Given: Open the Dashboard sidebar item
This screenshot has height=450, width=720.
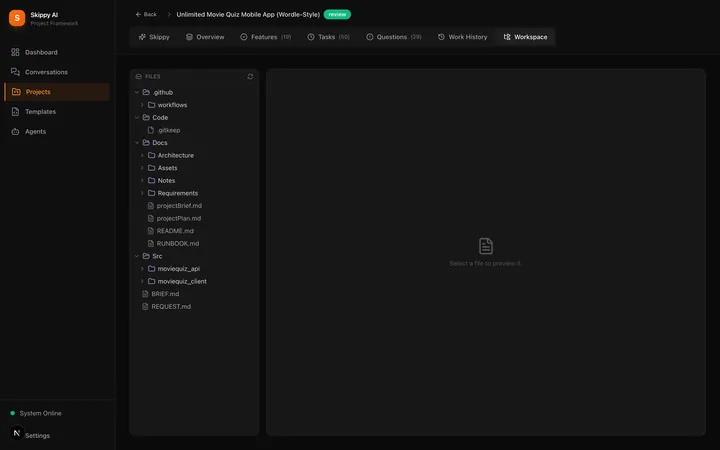Looking at the screenshot, I should click(56, 52).
